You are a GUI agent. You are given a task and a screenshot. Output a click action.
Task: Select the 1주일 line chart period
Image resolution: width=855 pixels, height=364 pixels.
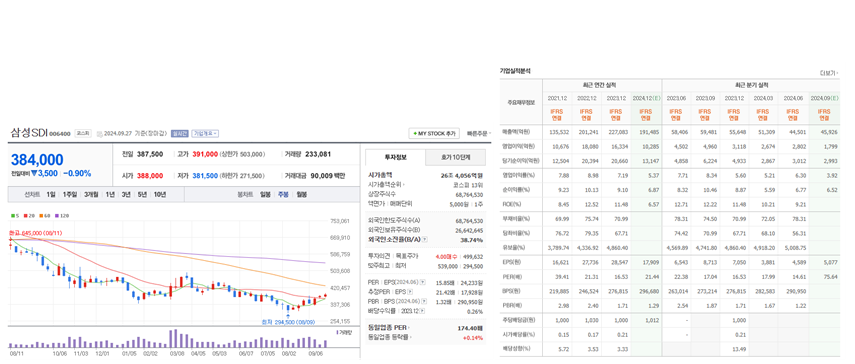point(69,195)
